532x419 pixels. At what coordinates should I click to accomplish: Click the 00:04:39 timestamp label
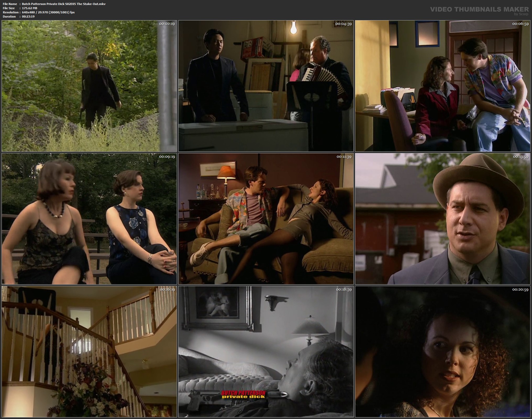click(x=343, y=24)
